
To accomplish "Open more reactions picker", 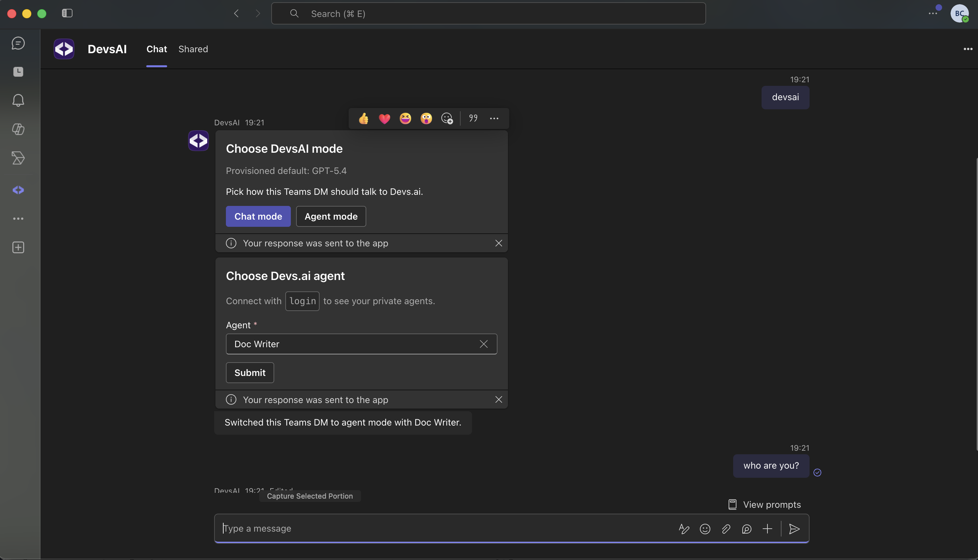I will click(x=447, y=118).
